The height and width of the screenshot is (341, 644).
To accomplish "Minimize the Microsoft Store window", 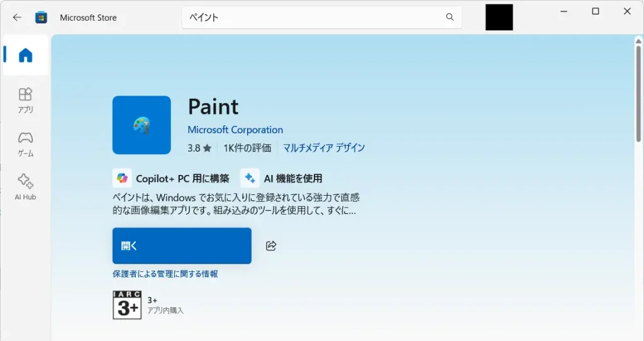I will (564, 11).
